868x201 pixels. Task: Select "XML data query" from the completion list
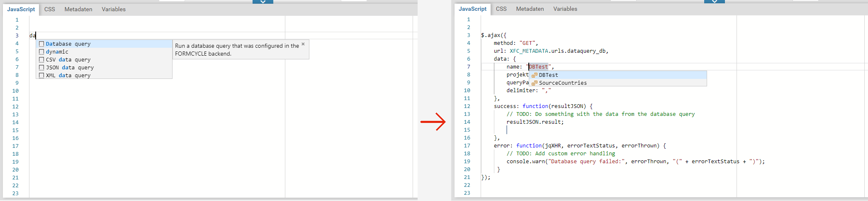68,76
